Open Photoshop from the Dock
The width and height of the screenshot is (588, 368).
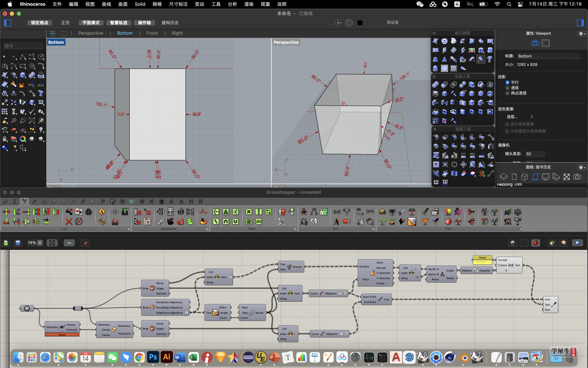(x=153, y=357)
